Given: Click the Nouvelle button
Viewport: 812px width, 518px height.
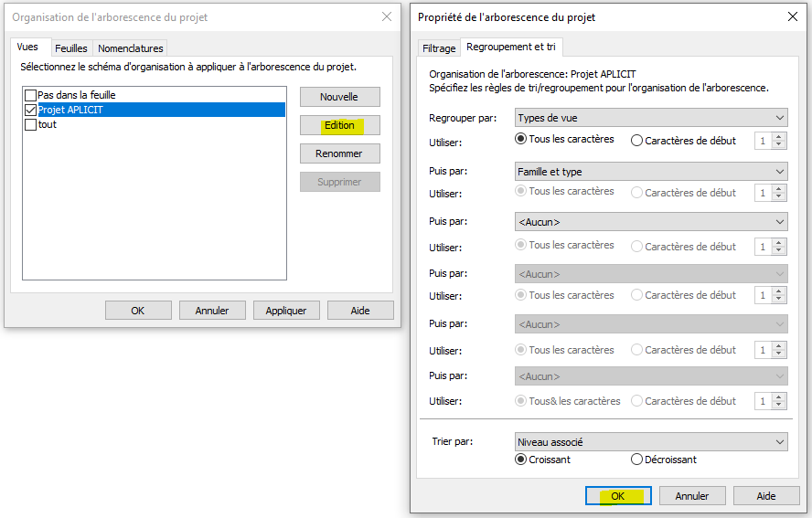Looking at the screenshot, I should (x=339, y=97).
